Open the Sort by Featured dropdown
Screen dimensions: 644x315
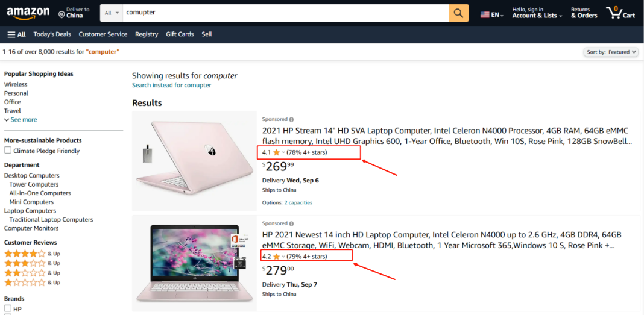[611, 52]
